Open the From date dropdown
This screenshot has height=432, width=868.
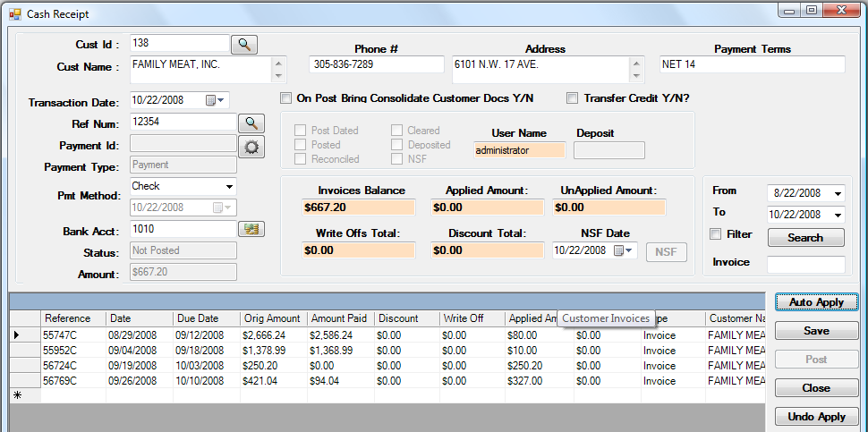(x=838, y=193)
